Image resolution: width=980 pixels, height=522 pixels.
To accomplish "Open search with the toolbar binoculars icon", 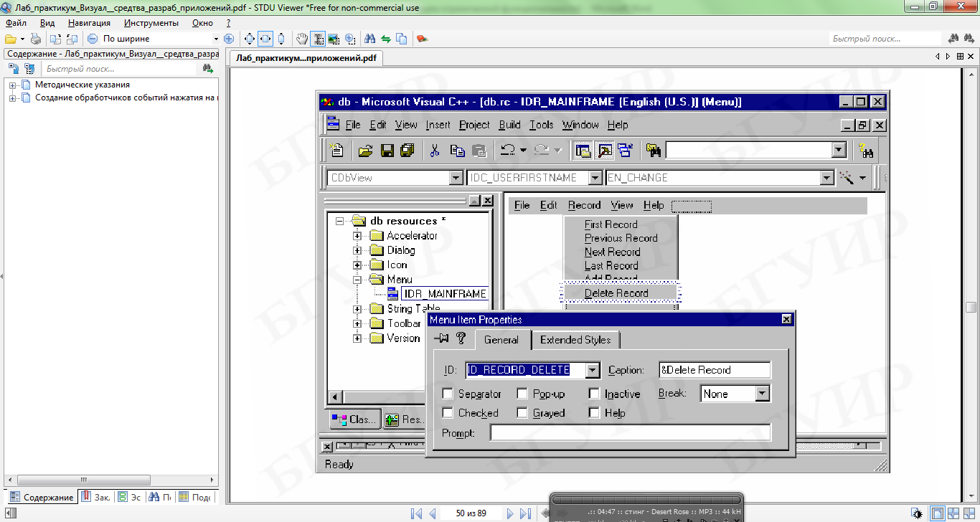I will click(x=370, y=39).
